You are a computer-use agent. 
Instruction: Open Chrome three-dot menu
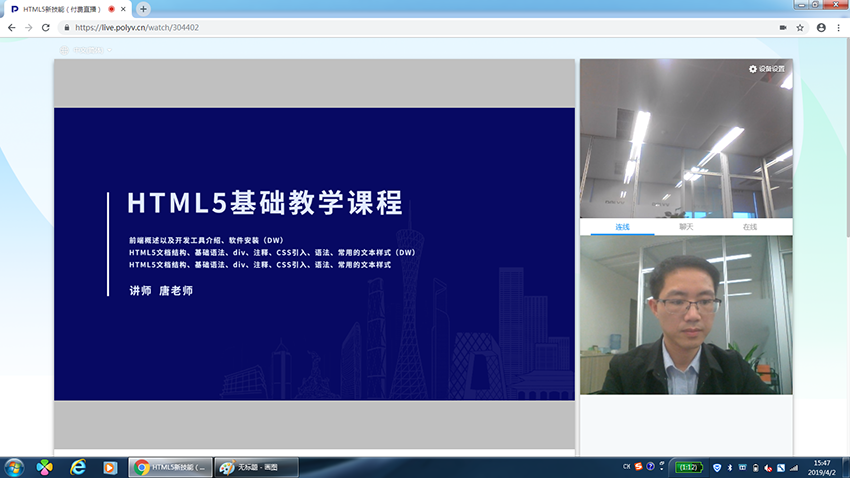(x=838, y=28)
